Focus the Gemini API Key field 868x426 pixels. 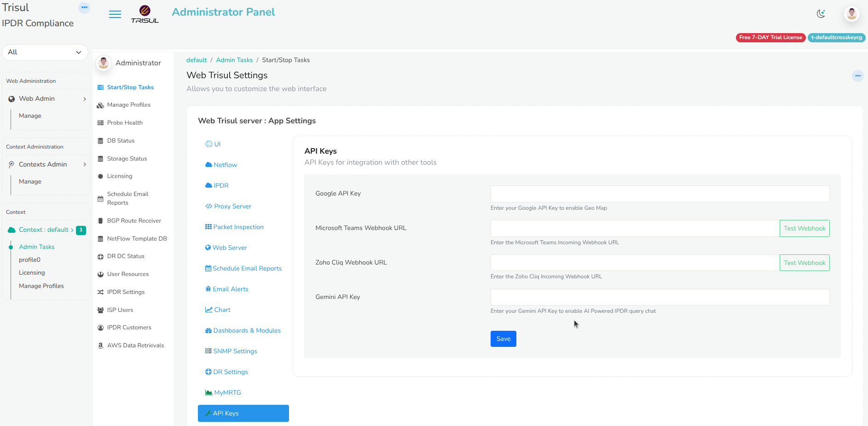point(660,297)
